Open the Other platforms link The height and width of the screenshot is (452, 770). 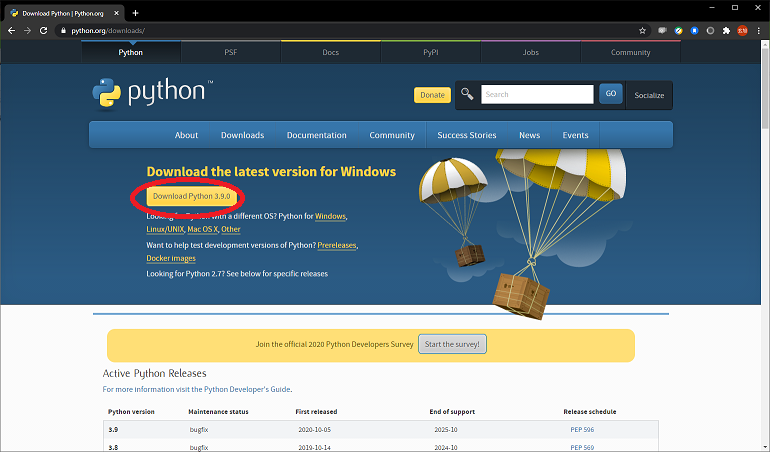pyautogui.click(x=231, y=229)
